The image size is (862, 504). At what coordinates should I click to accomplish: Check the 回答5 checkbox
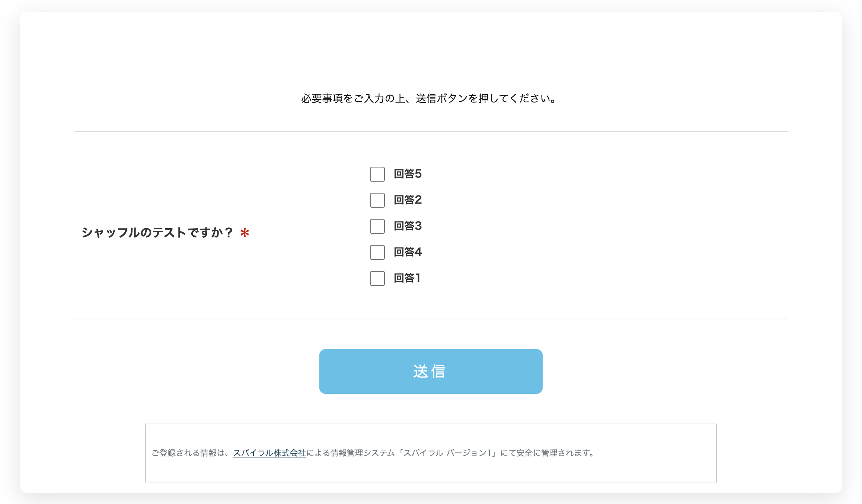(377, 174)
